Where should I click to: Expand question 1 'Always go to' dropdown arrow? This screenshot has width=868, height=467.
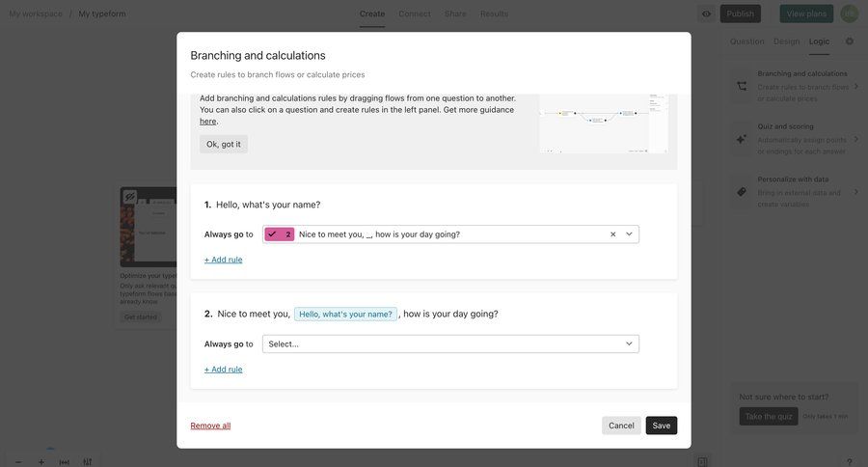click(629, 234)
